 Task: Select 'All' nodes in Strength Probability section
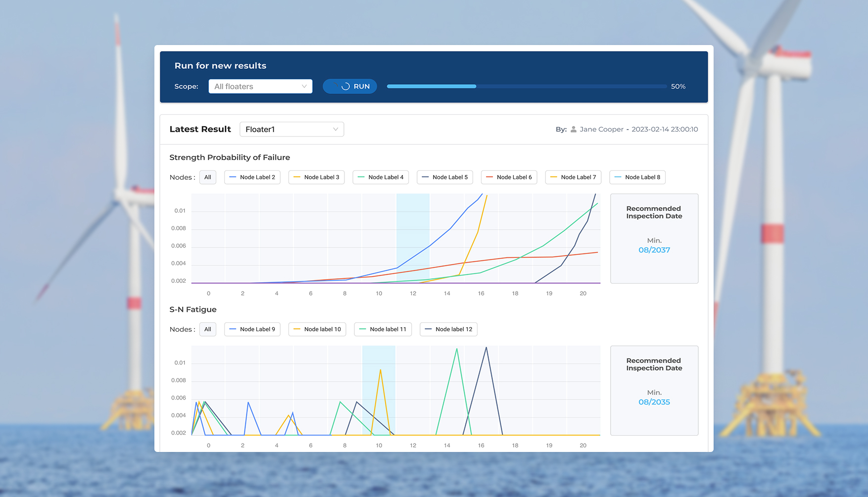coord(208,177)
